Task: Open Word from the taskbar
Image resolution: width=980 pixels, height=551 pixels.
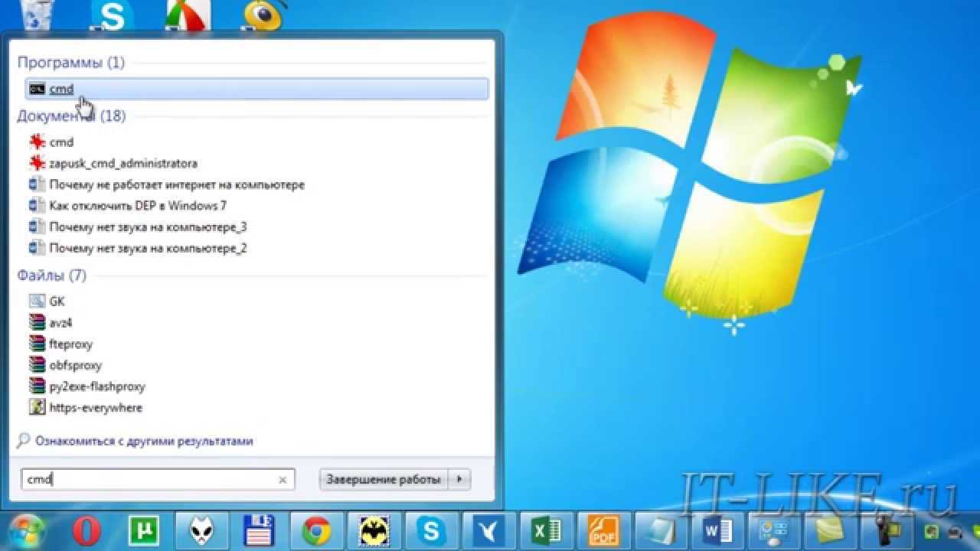Action: 717,530
